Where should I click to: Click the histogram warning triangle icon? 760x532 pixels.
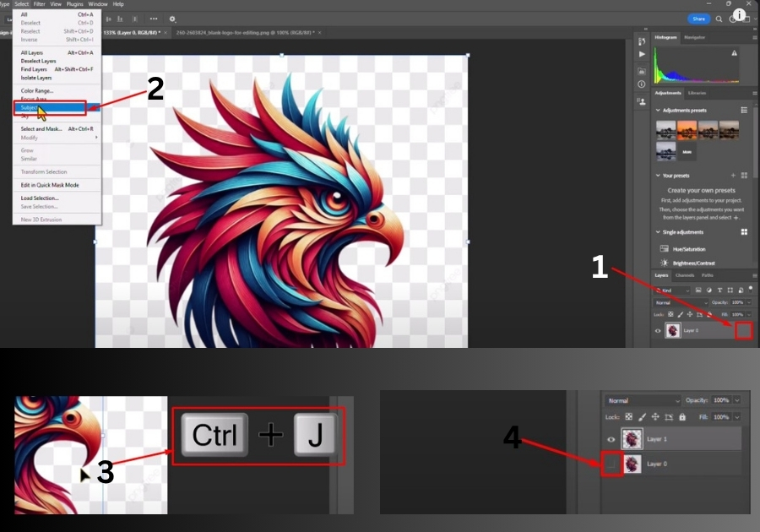click(x=735, y=53)
